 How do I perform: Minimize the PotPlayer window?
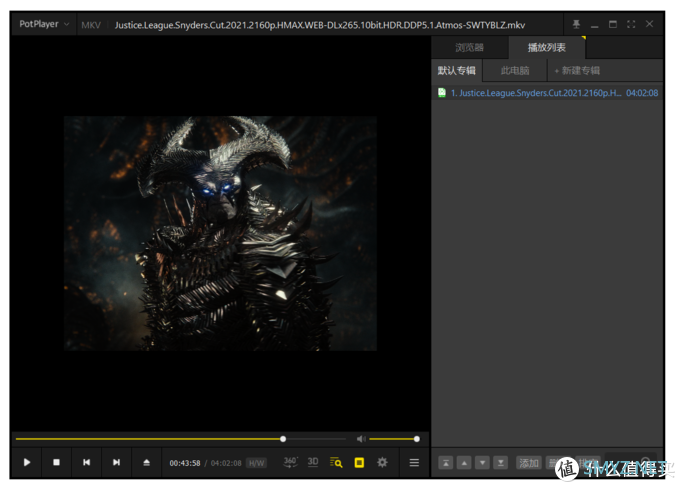pyautogui.click(x=595, y=25)
